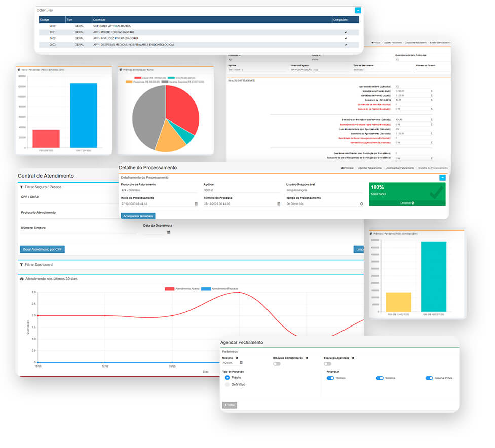Click the filter icon next to Filtrar Dashboard
Image resolution: width=495 pixels, height=448 pixels.
21,265
